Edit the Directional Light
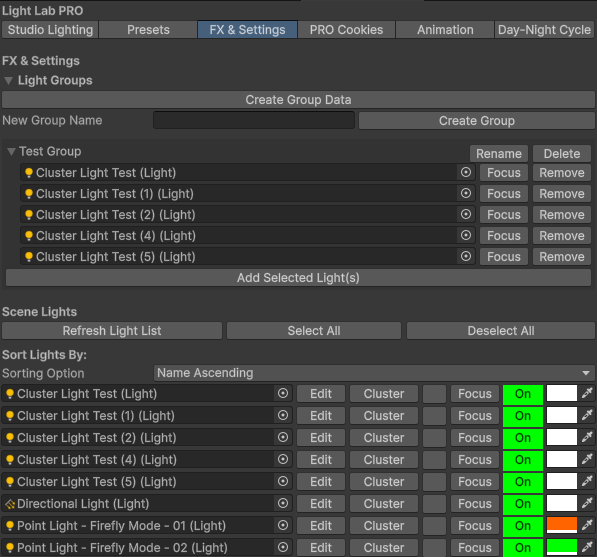Viewport: 597px width, 557px height. 321,504
